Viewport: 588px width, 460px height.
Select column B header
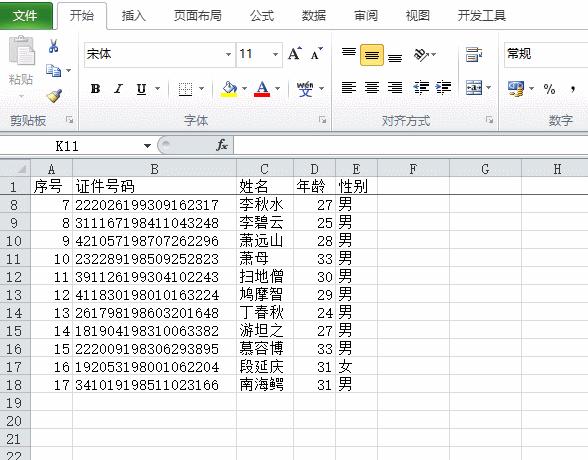coord(154,169)
